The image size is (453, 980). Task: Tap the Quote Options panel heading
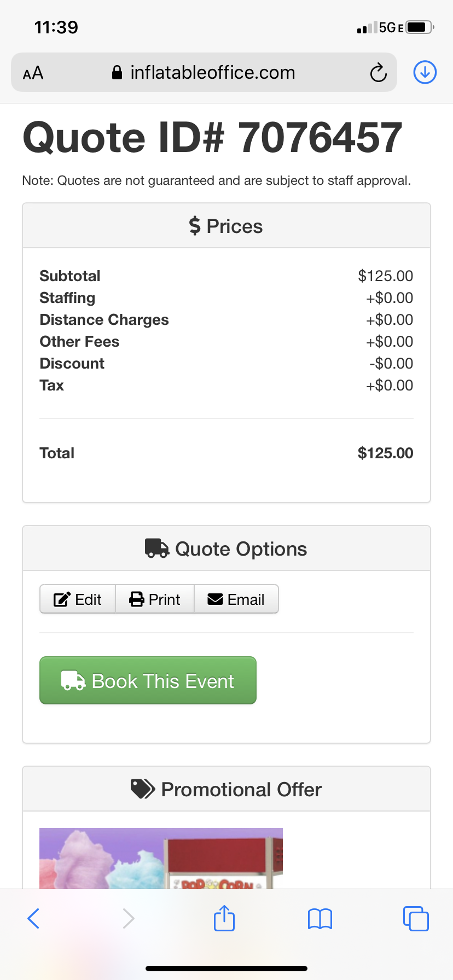[226, 549]
